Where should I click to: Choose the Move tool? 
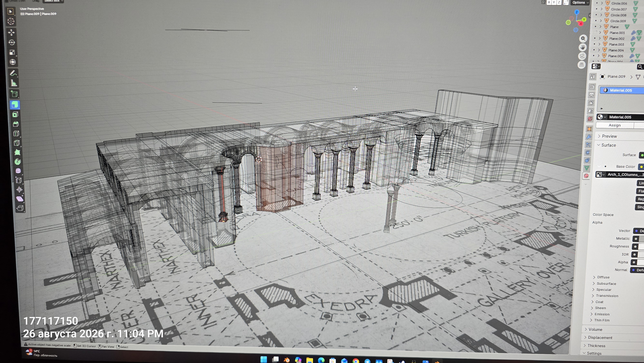tap(11, 32)
